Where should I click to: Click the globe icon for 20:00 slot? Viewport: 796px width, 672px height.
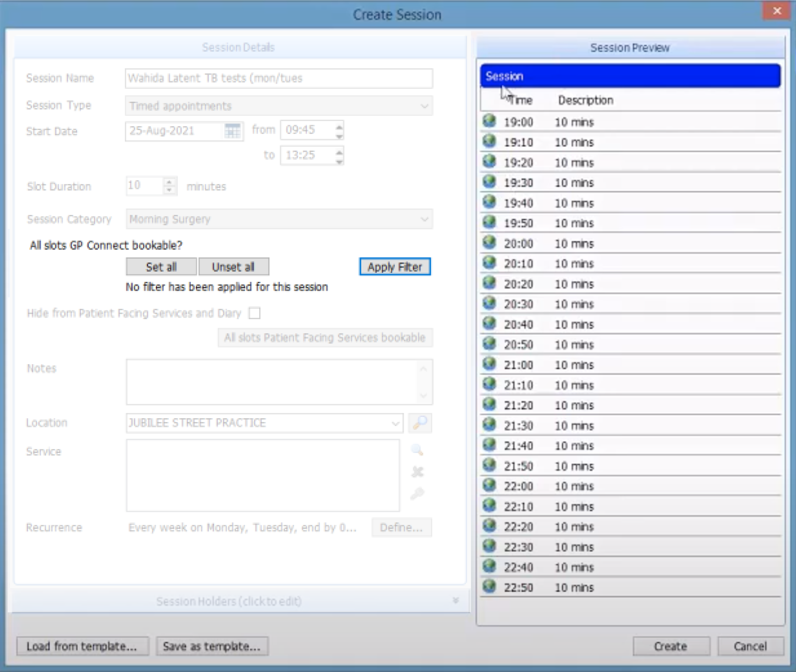coord(489,242)
